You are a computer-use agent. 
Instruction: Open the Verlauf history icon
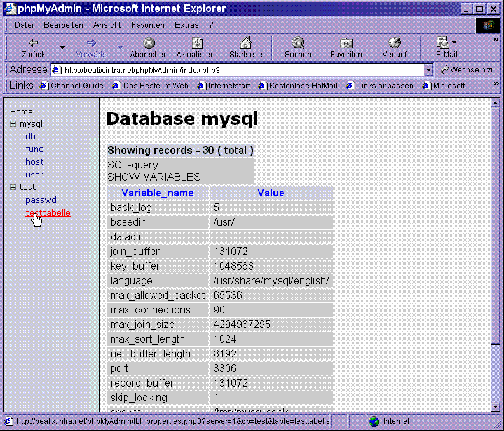click(394, 43)
